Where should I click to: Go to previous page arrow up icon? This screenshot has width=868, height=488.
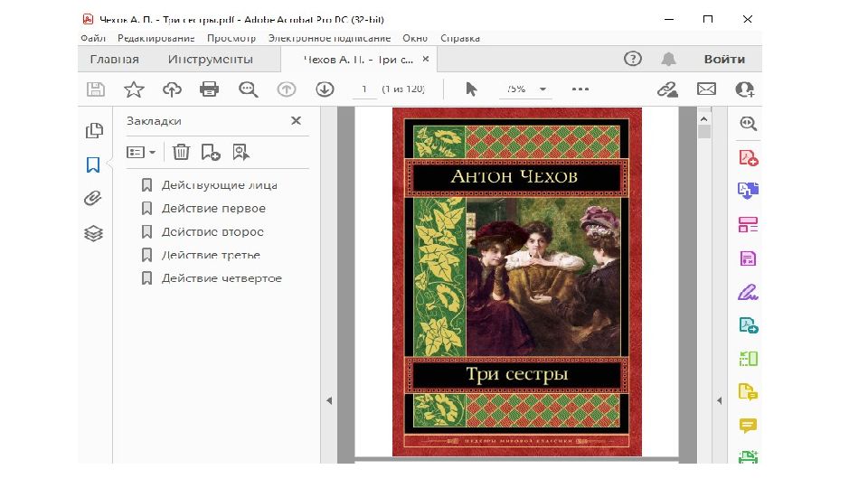pos(287,89)
